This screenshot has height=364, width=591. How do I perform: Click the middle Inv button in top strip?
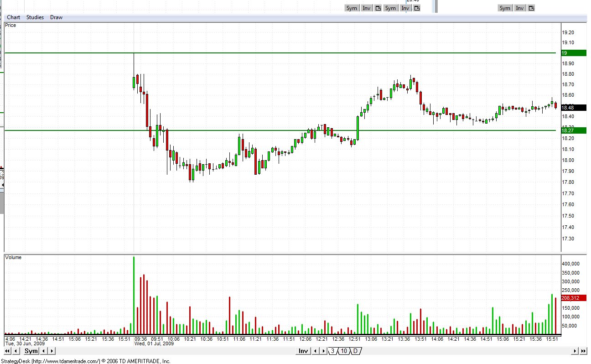[405, 8]
